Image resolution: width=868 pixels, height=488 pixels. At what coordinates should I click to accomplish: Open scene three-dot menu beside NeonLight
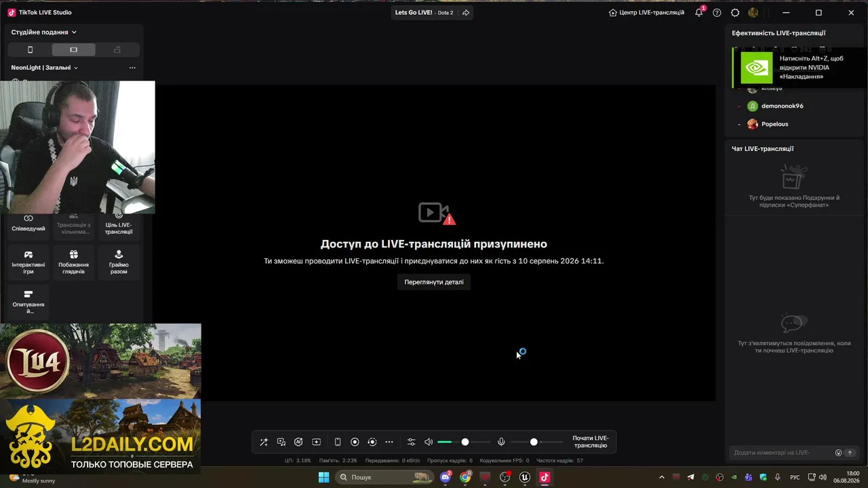132,68
